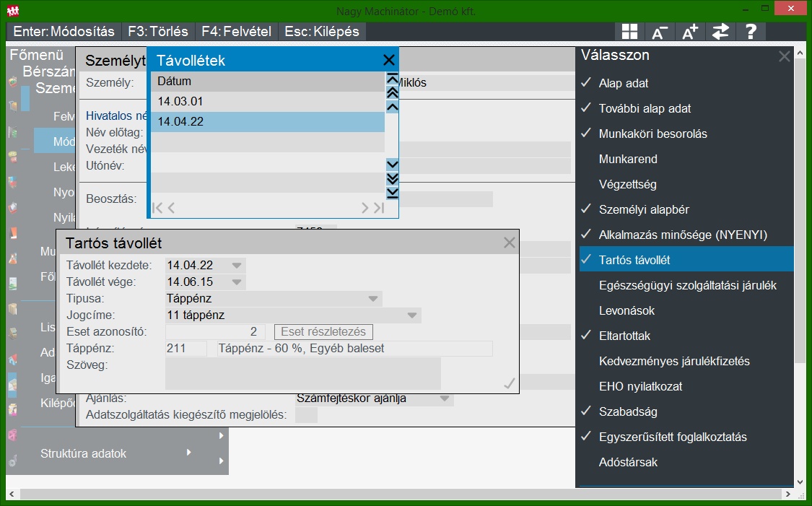Click the Dátum column header
The height and width of the screenshot is (506, 812).
click(268, 82)
